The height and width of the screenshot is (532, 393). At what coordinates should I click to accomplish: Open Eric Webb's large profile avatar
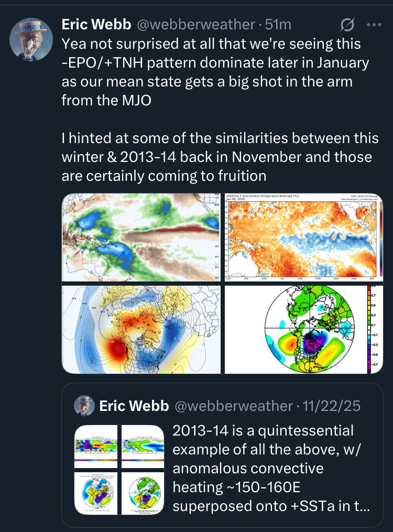[31, 39]
